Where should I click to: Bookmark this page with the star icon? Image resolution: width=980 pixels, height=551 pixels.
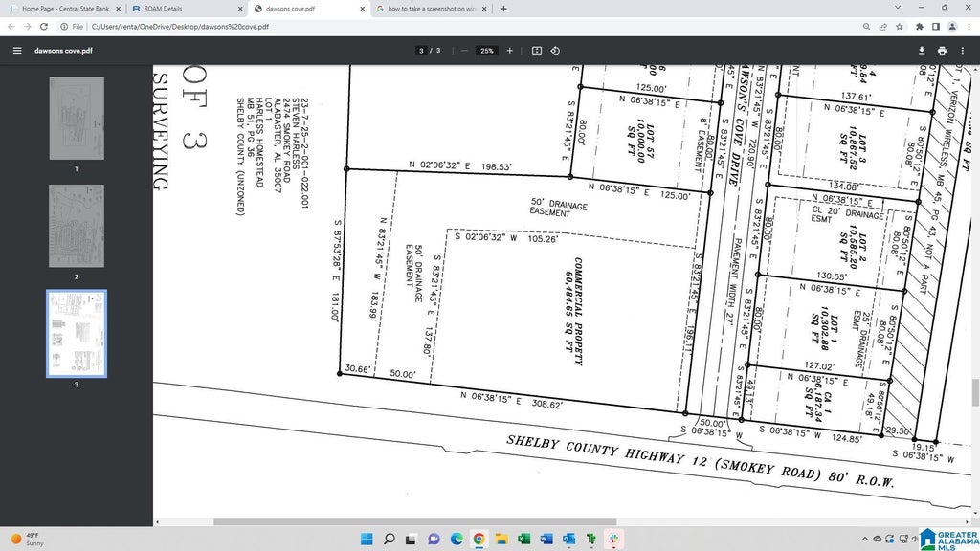[900, 27]
